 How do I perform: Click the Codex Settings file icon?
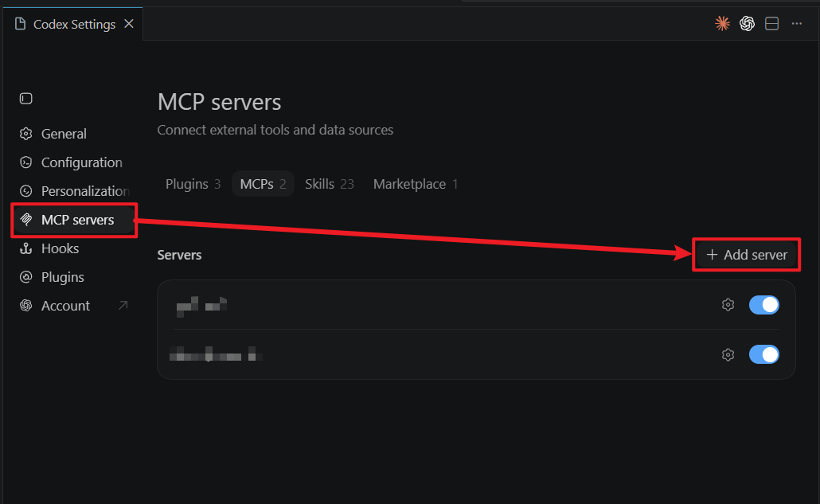tap(20, 24)
